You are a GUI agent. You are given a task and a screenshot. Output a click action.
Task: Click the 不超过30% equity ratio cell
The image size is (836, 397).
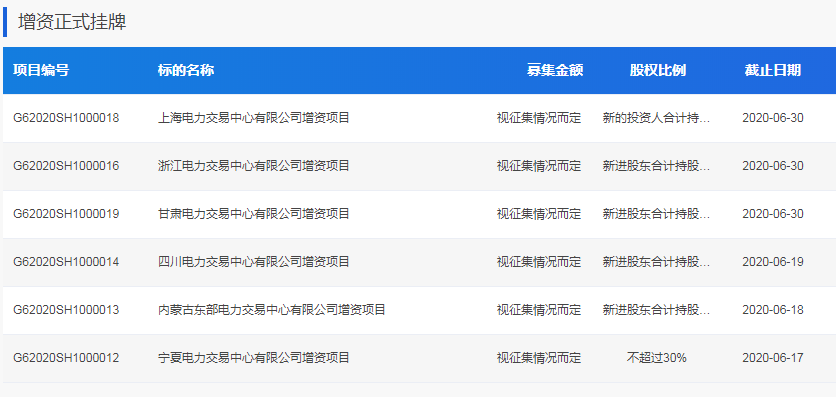point(656,358)
